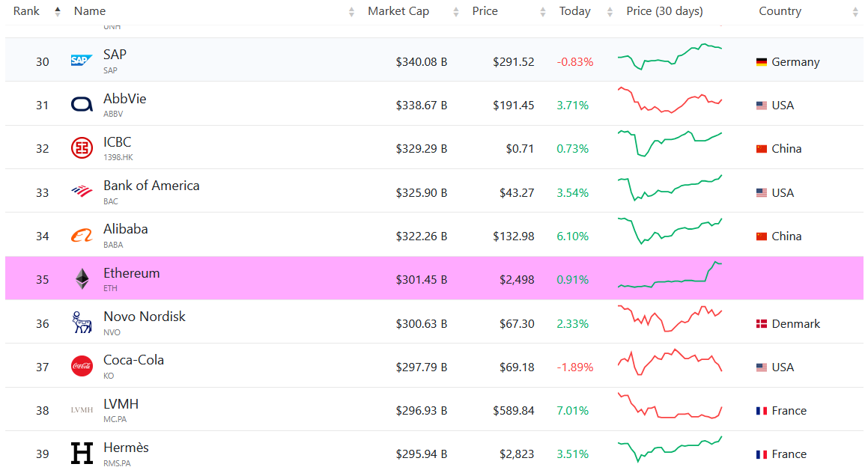Image resolution: width=868 pixels, height=470 pixels.
Task: Click the Alibaba orange logo icon
Action: point(82,236)
